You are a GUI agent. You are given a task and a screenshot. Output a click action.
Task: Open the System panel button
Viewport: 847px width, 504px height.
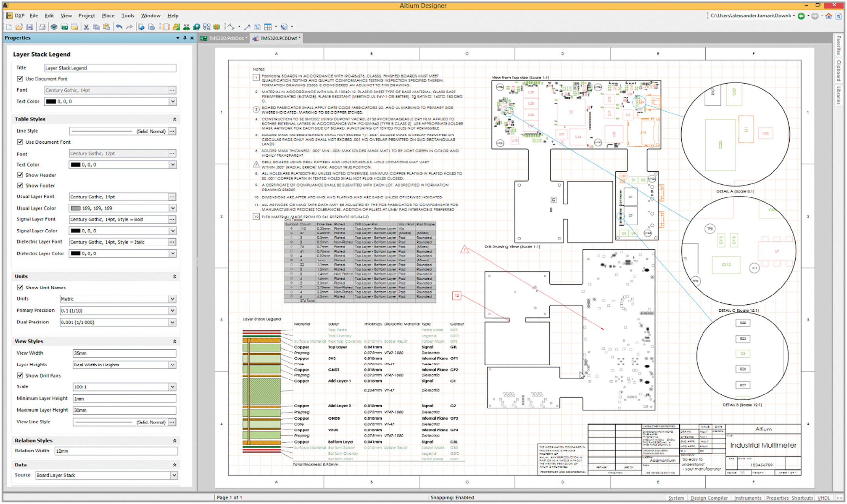point(676,498)
